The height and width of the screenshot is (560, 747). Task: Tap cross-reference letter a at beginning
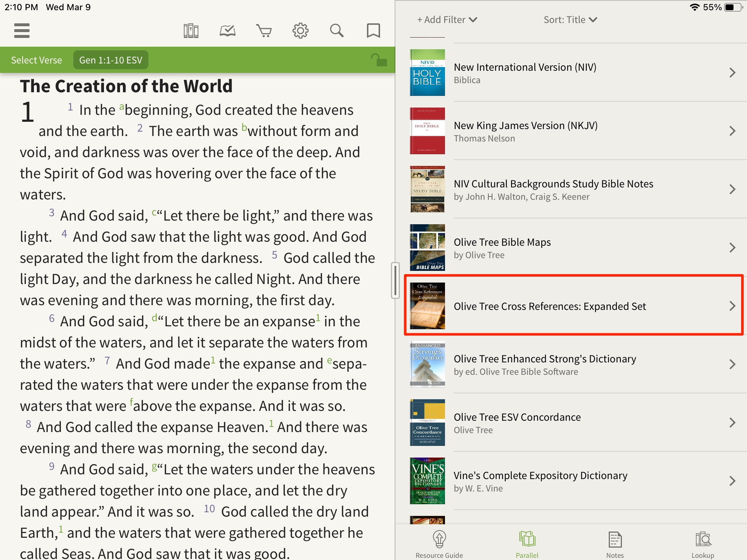(x=121, y=108)
